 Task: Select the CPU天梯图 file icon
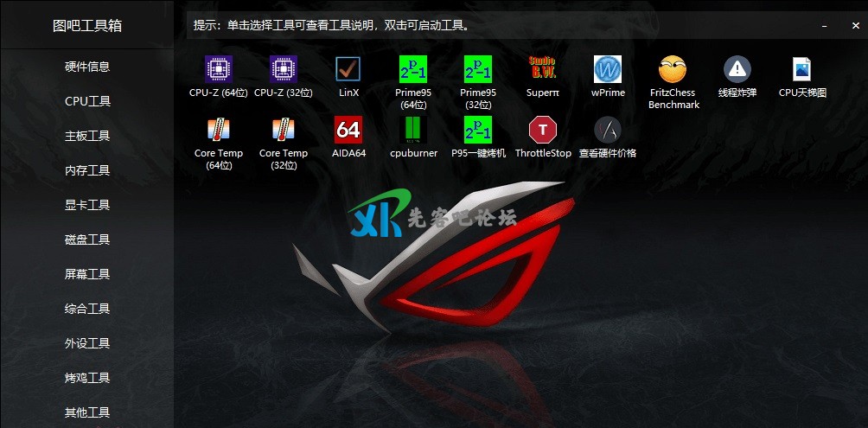tap(802, 69)
